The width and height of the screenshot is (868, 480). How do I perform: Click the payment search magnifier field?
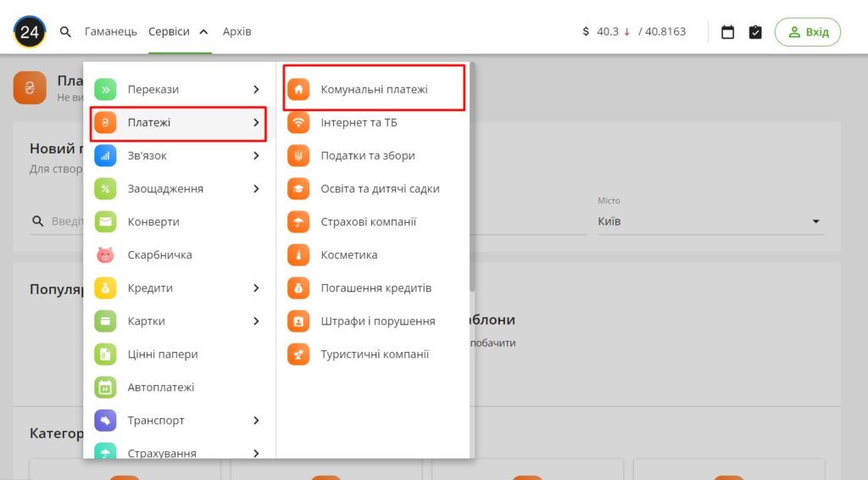(37, 220)
